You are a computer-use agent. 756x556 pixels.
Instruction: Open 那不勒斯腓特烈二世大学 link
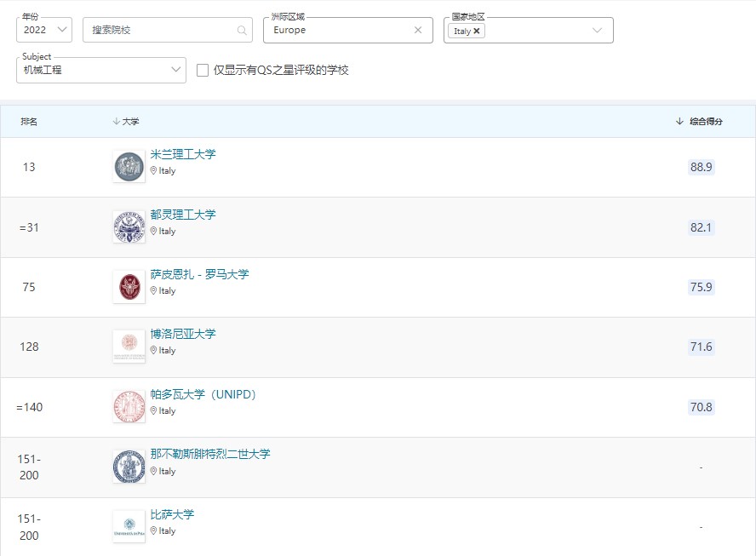coord(210,454)
